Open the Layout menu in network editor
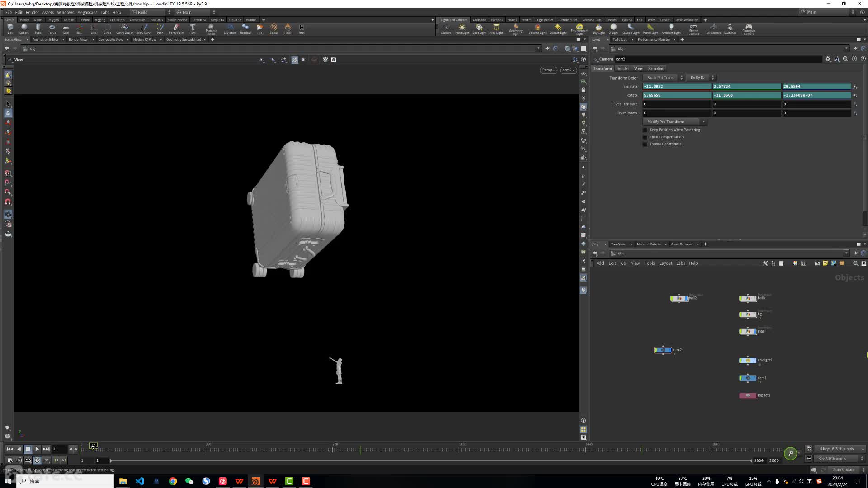The height and width of the screenshot is (488, 868). 665,263
